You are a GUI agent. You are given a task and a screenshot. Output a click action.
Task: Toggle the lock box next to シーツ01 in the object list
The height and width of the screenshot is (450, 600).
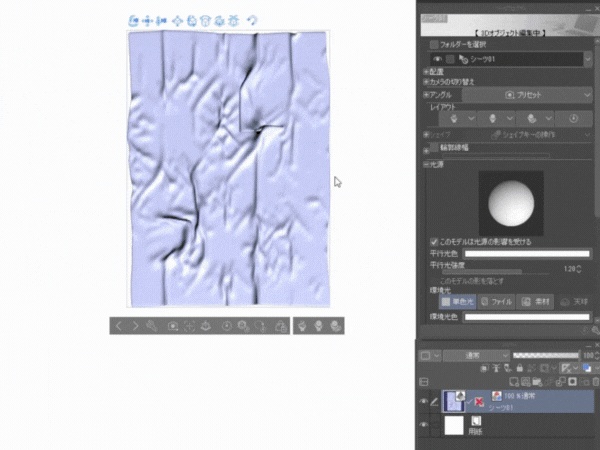[450, 59]
